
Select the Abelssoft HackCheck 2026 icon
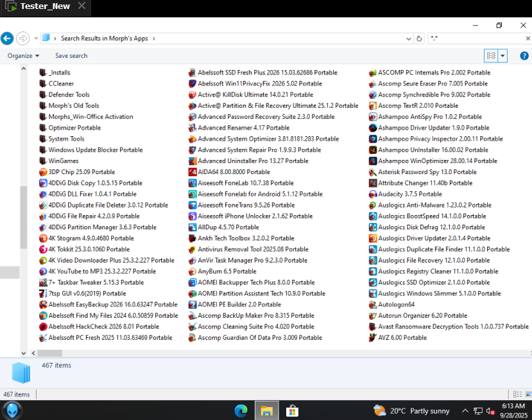43,327
